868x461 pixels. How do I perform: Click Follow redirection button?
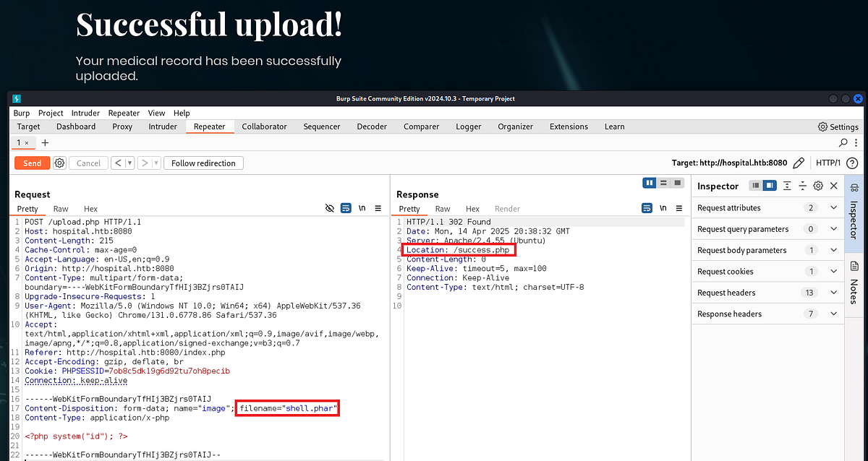click(204, 163)
